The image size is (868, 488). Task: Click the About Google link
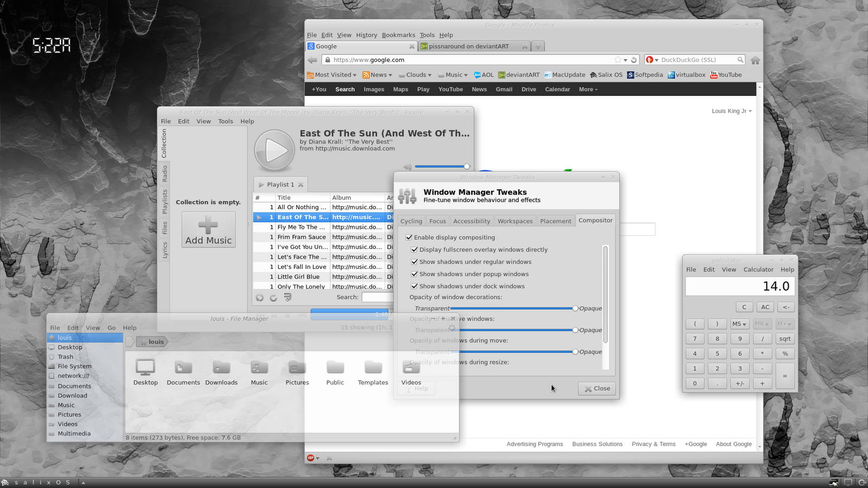[733, 444]
